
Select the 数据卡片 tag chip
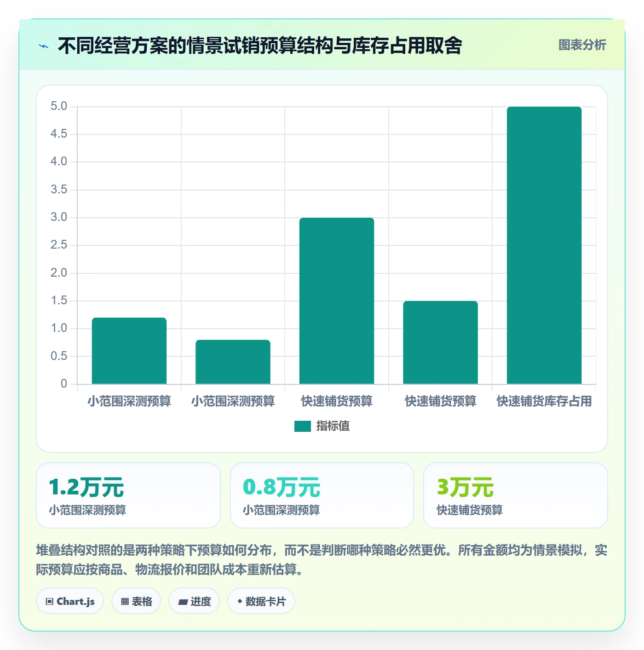(x=261, y=601)
